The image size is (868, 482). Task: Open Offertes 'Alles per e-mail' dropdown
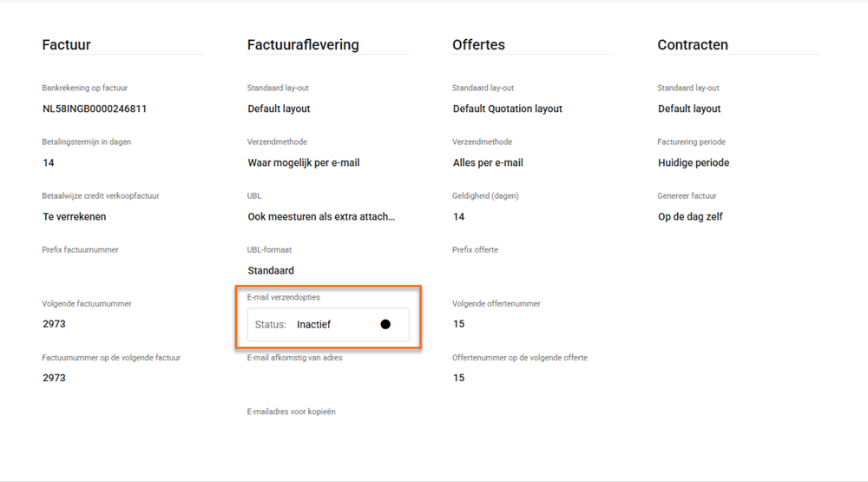488,163
